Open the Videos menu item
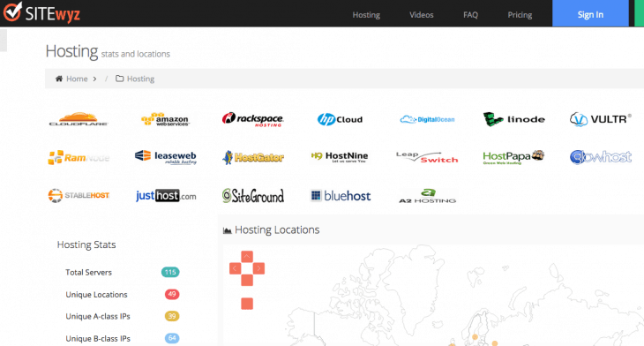 coord(422,15)
